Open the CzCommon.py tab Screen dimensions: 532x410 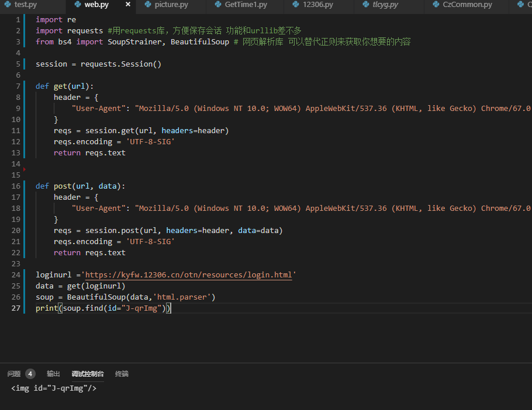coord(467,5)
